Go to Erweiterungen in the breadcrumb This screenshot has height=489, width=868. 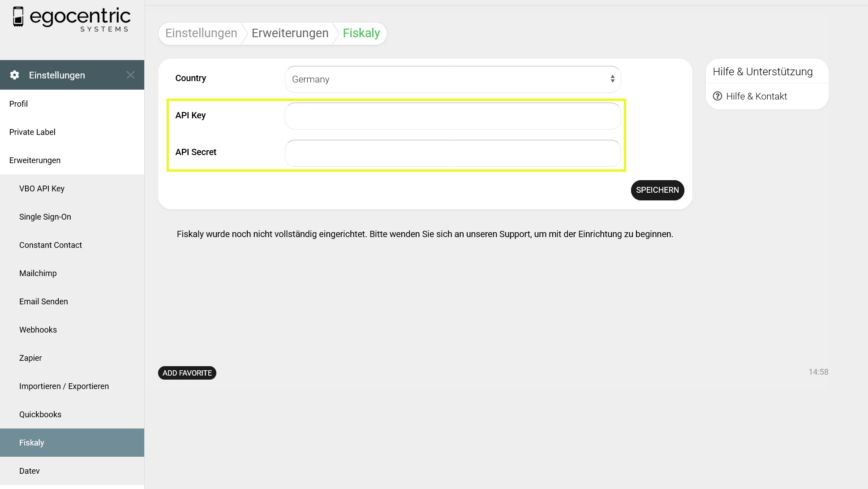(290, 33)
